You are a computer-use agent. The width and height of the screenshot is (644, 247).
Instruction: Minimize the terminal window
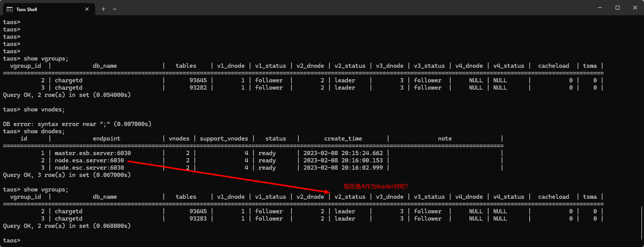tap(600, 8)
